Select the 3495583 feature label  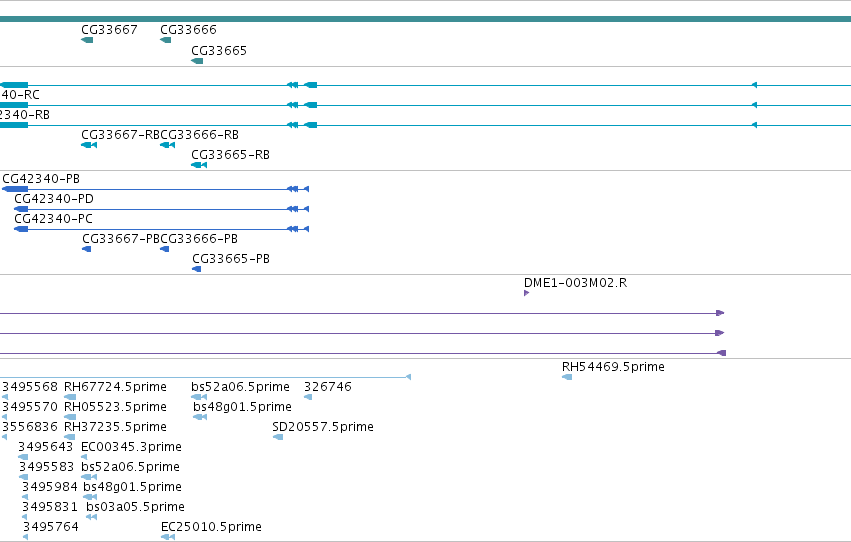pyautogui.click(x=46, y=467)
